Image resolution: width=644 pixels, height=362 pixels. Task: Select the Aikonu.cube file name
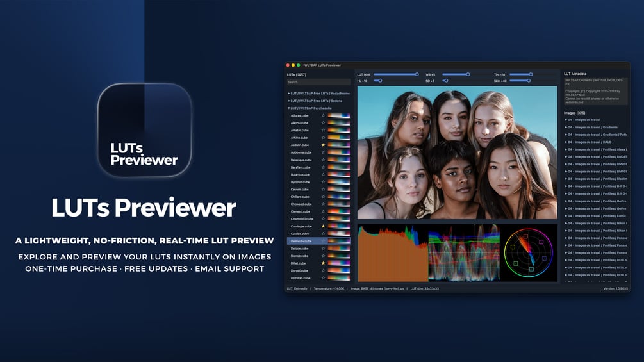tap(299, 123)
